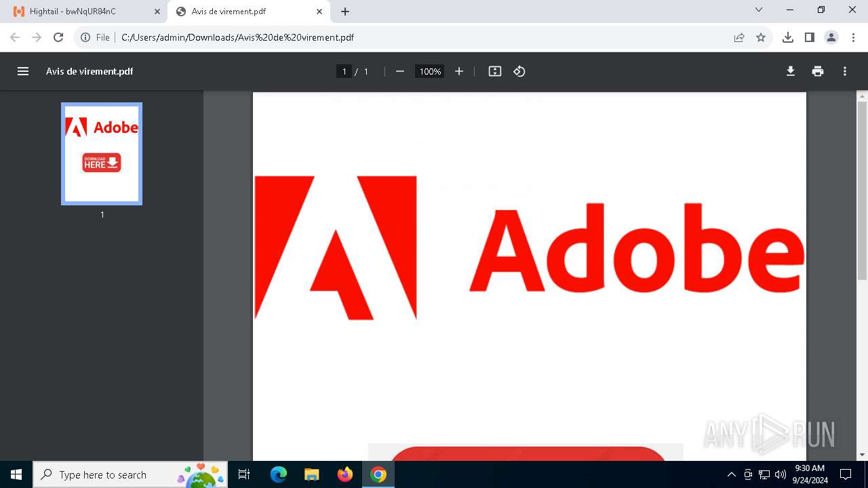Click the page number input field
This screenshot has height=488, width=868.
pyautogui.click(x=344, y=71)
